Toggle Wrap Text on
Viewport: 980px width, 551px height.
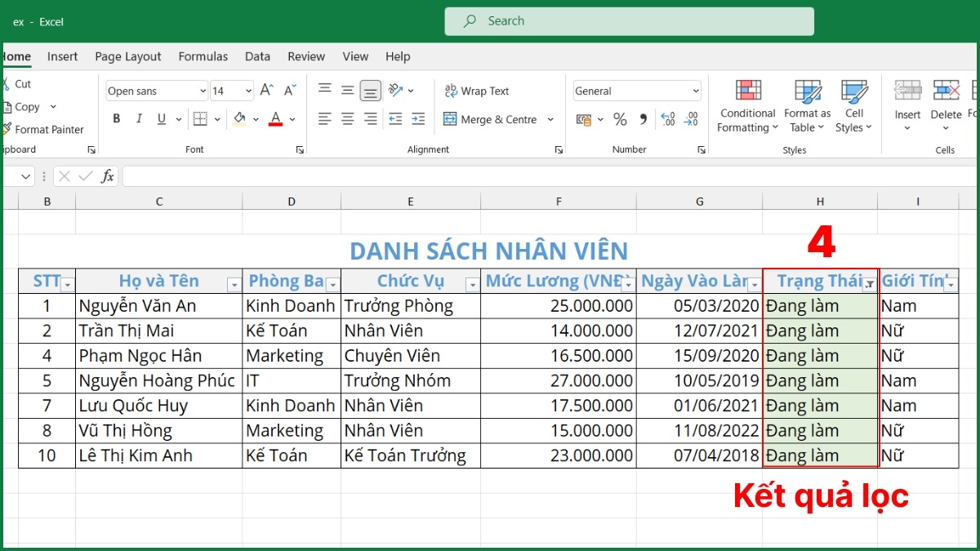476,91
